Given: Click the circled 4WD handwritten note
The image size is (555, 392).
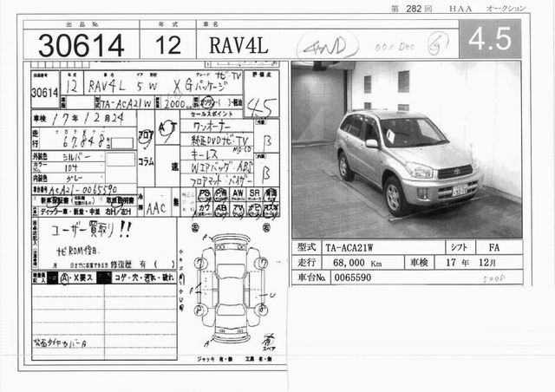Looking at the screenshot, I should (x=328, y=47).
